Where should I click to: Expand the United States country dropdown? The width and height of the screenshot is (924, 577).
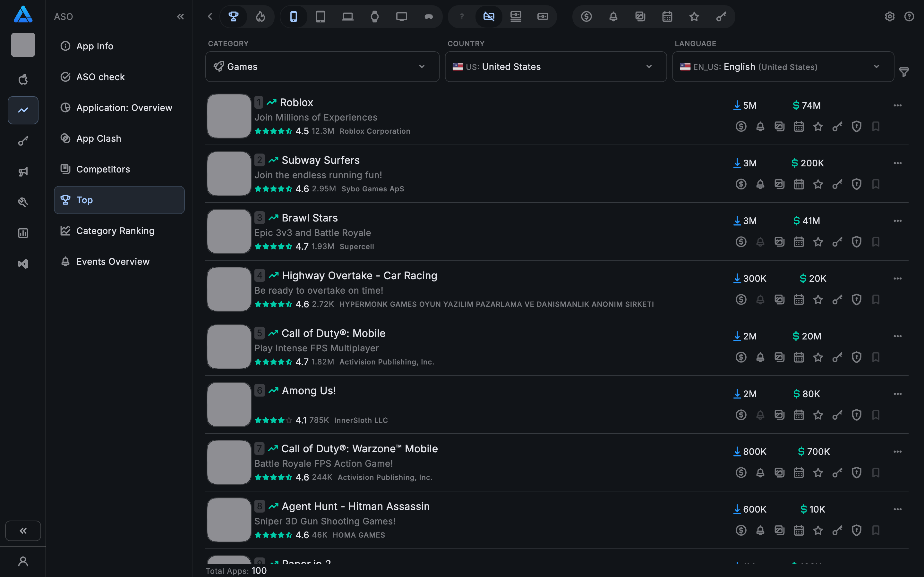point(556,67)
